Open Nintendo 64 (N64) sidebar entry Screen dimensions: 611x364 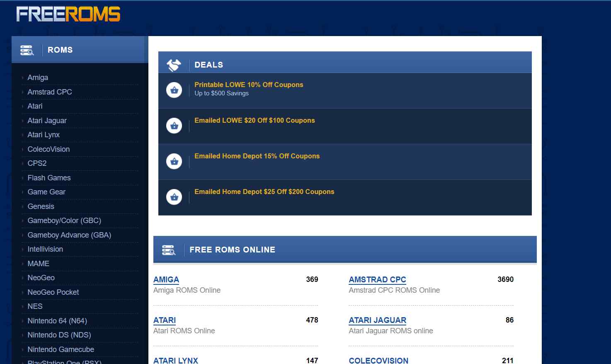[57, 321]
